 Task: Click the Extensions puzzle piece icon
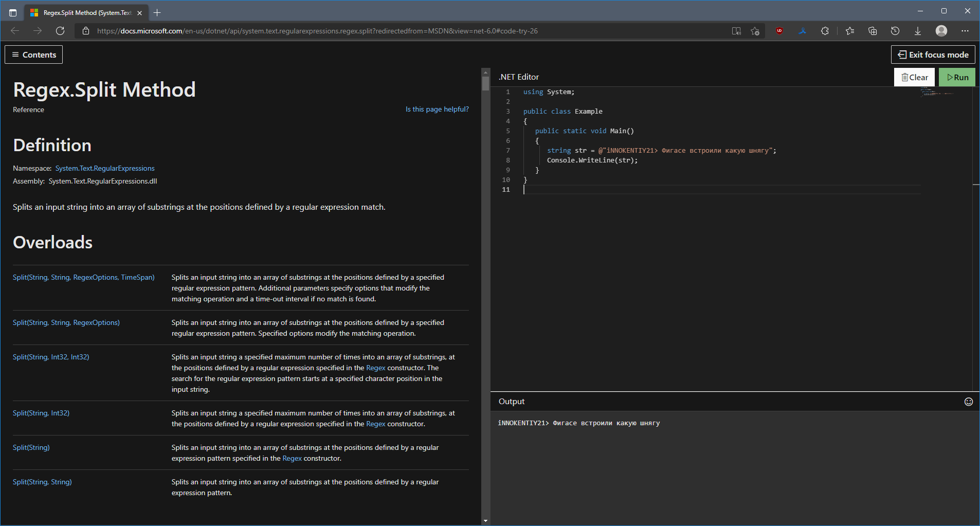(825, 31)
